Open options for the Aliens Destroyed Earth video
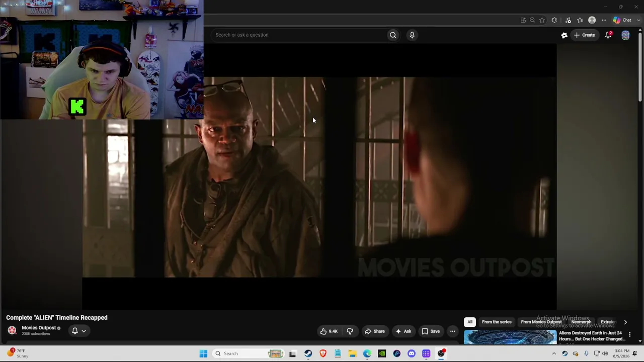Viewport: 644px width, 362px height. click(x=629, y=334)
